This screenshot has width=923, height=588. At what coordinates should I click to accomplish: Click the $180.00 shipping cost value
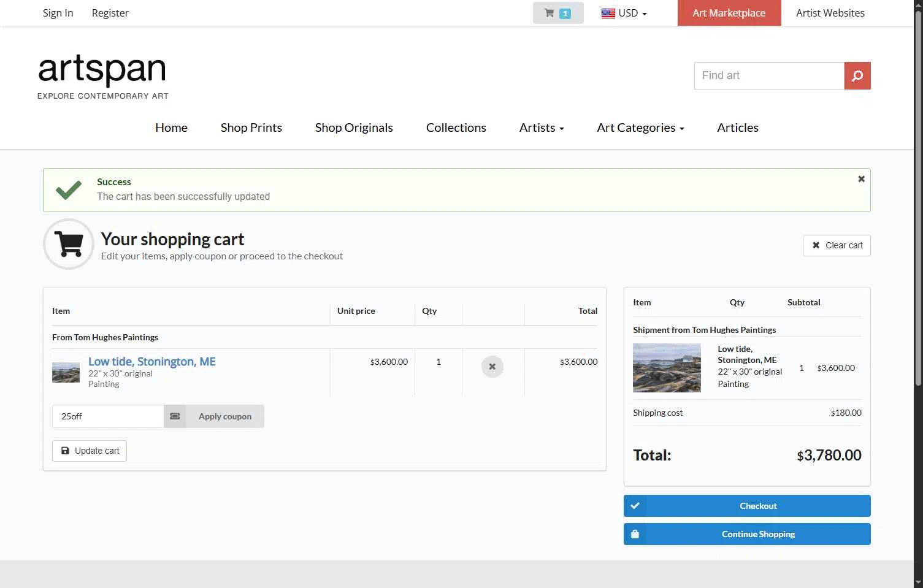tap(846, 413)
